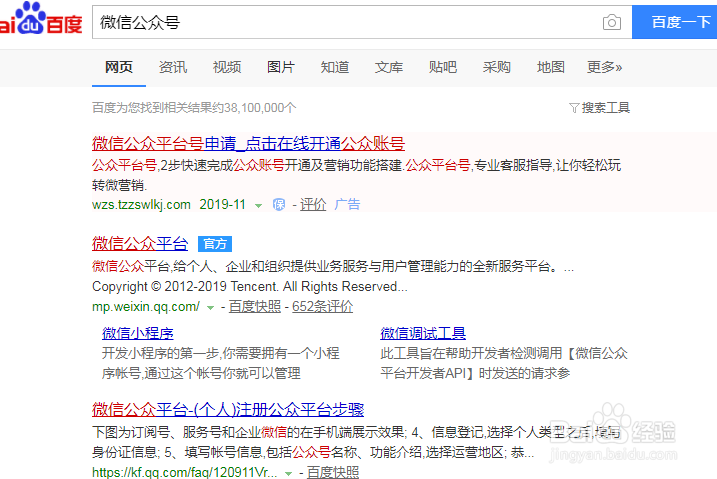Click the camera image-search icon
The height and width of the screenshot is (479, 717).
click(612, 22)
